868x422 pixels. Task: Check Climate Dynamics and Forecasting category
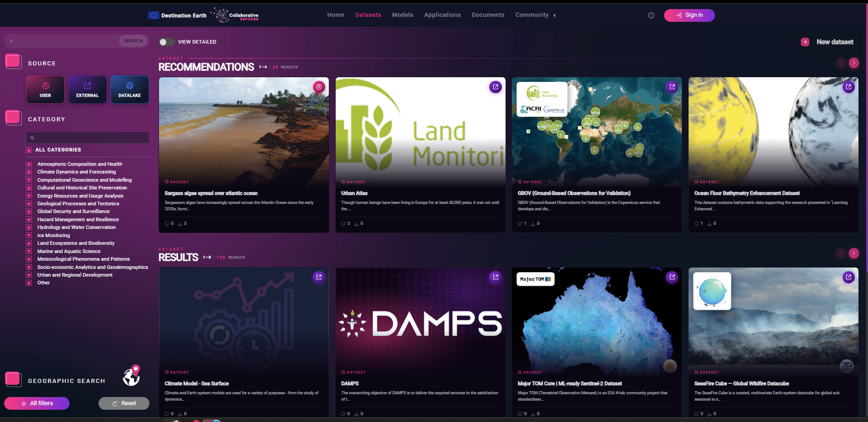coord(29,172)
